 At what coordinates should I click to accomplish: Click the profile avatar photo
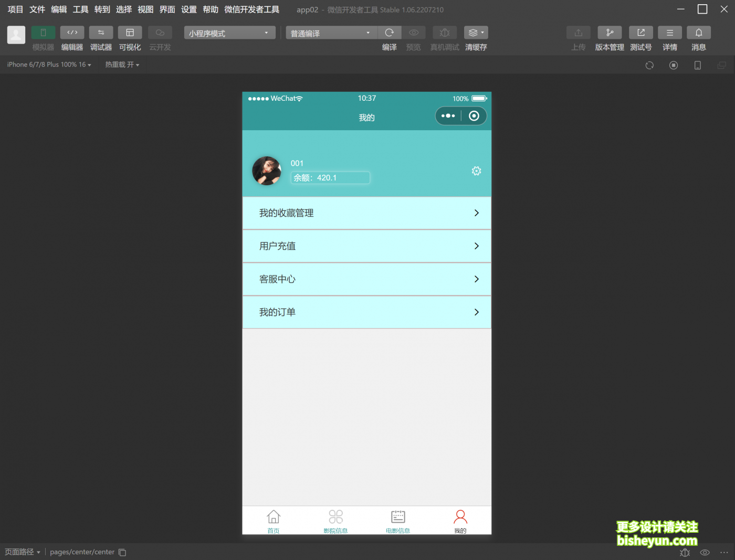pyautogui.click(x=267, y=171)
